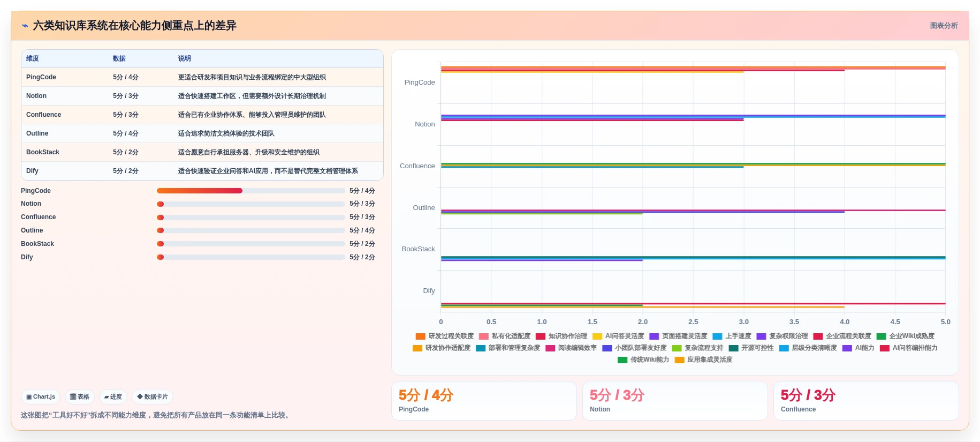Click the 应用集成灵活度 legend swatch

tap(680, 360)
